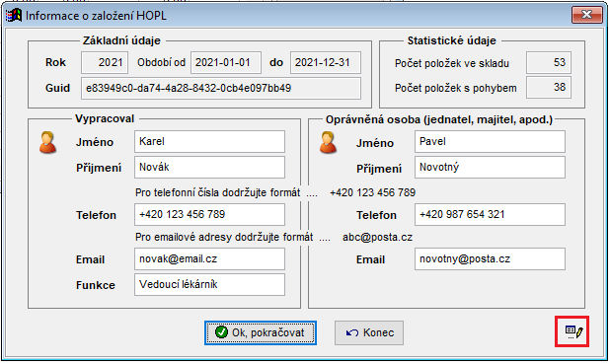
Task: Close the Informace o založení HOPL dialog
Action: (587, 15)
